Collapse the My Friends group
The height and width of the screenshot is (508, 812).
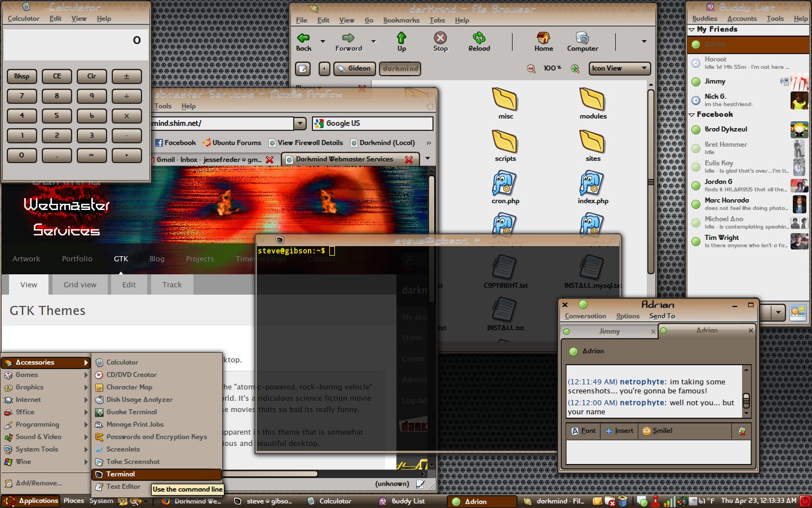(692, 29)
